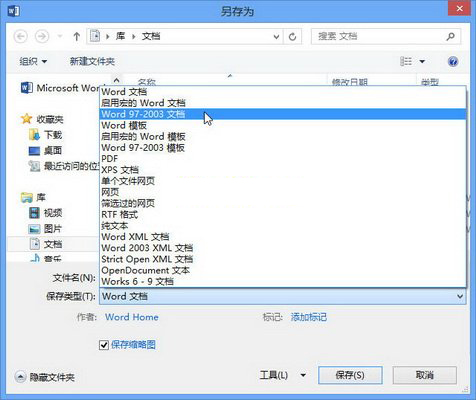Toggle the save thumbnail 保存缩略图 checkbox
The image size is (476, 400).
point(104,345)
